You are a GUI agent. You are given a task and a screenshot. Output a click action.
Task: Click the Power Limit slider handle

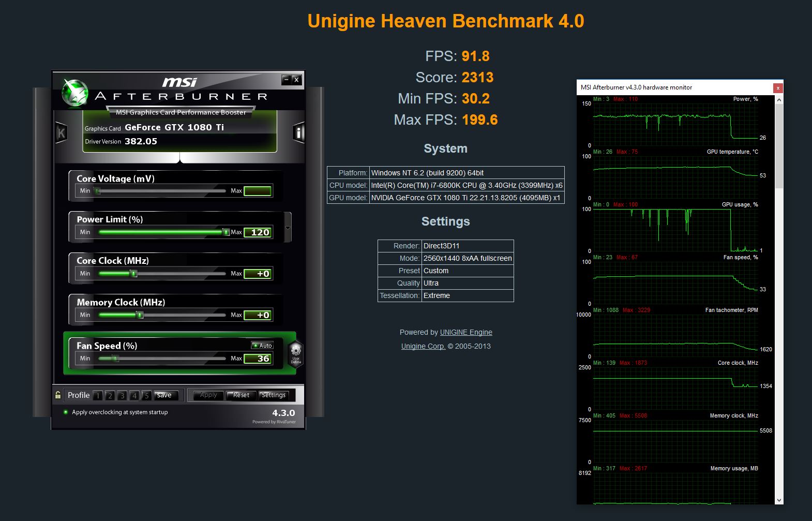[226, 232]
